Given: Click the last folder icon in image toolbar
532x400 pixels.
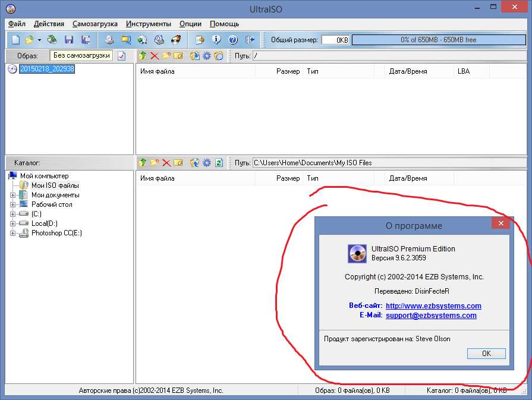Looking at the screenshot, I should click(219, 56).
